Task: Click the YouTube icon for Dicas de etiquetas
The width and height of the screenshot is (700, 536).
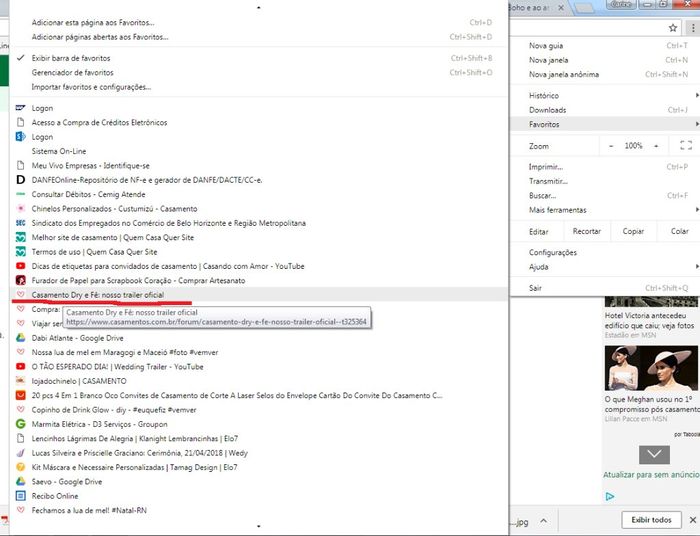Action: point(21,266)
